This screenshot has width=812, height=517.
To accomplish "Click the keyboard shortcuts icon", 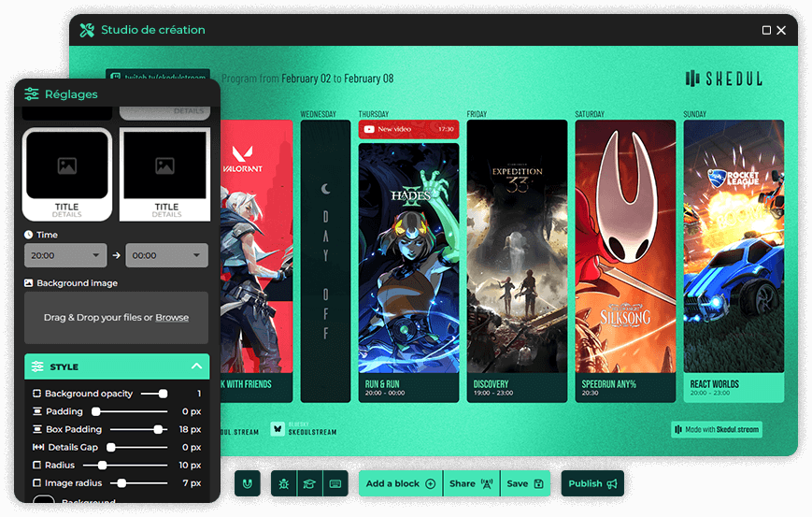I will [336, 483].
